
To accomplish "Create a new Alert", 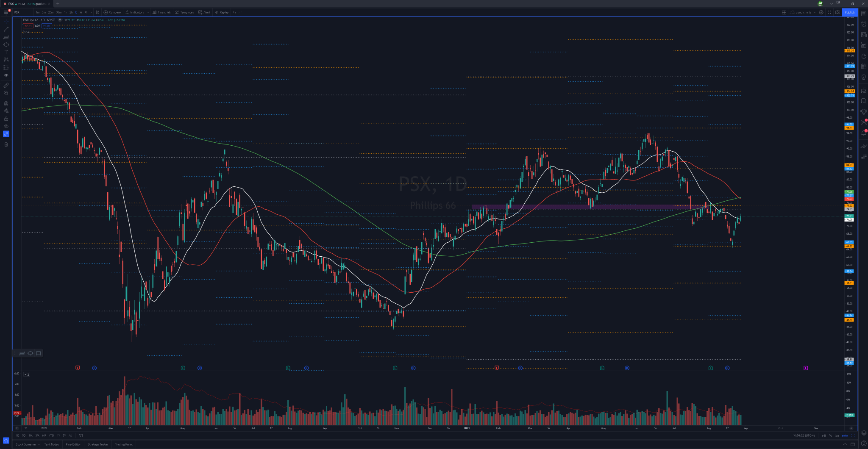I will pyautogui.click(x=204, y=12).
